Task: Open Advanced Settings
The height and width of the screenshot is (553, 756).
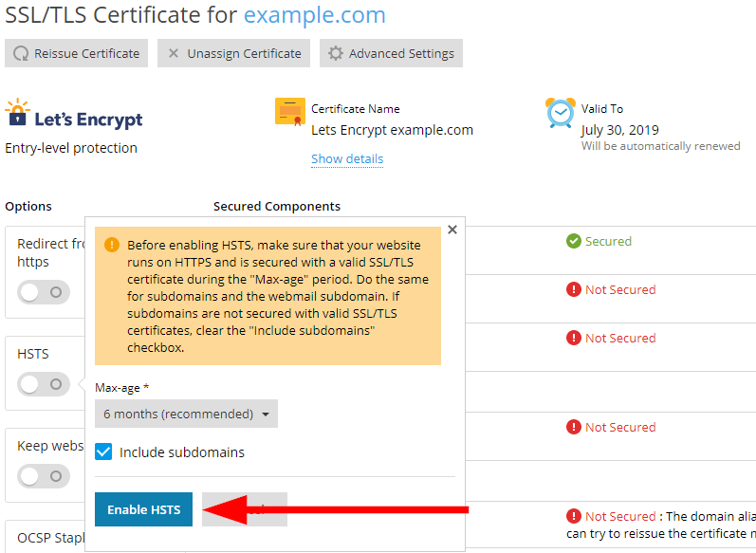Action: pyautogui.click(x=391, y=53)
